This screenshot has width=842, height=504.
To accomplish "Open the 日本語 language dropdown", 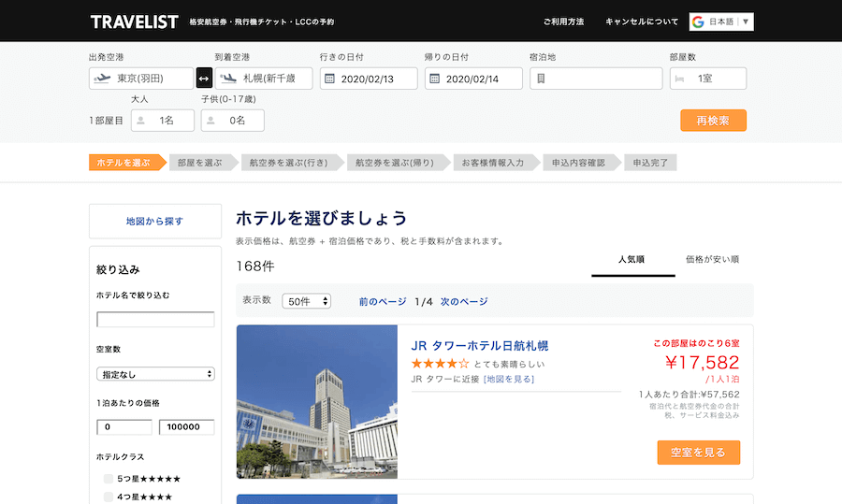I will [721, 22].
